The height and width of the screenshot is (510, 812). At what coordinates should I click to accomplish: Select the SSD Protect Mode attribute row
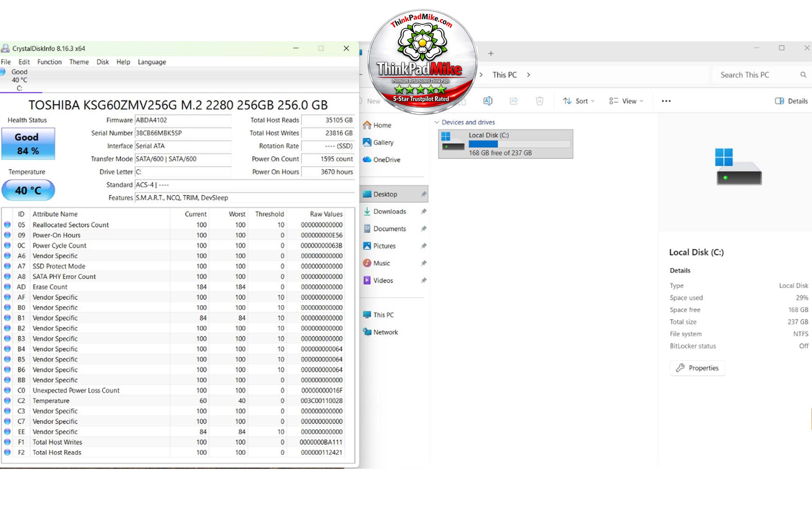tap(174, 266)
